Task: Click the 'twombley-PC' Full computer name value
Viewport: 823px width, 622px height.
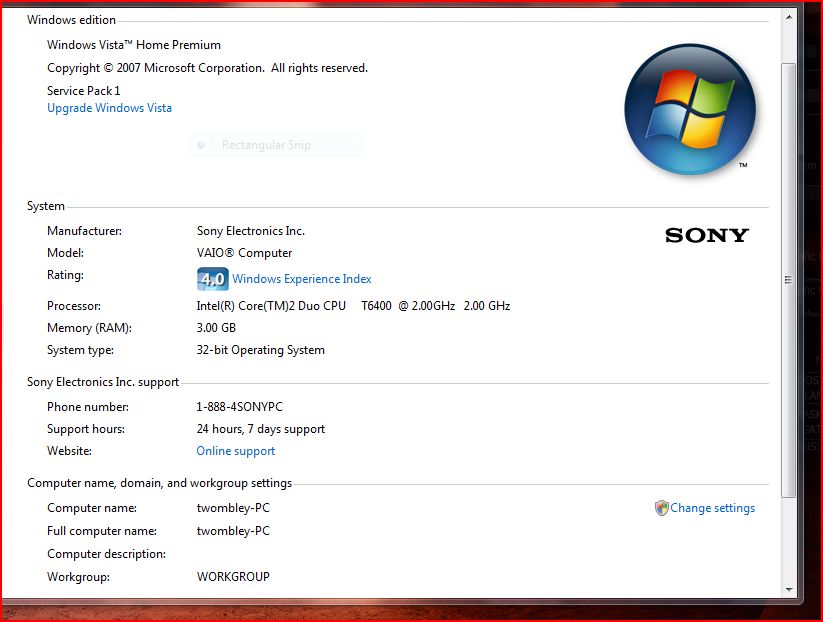Action: [x=233, y=531]
